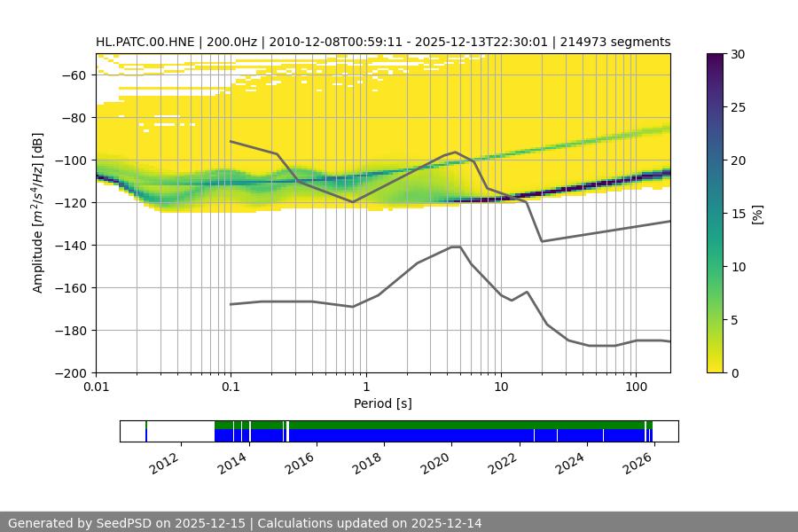This screenshot has width=798, height=532.
Task: Click the low noise model curve peak
Action: point(456,247)
